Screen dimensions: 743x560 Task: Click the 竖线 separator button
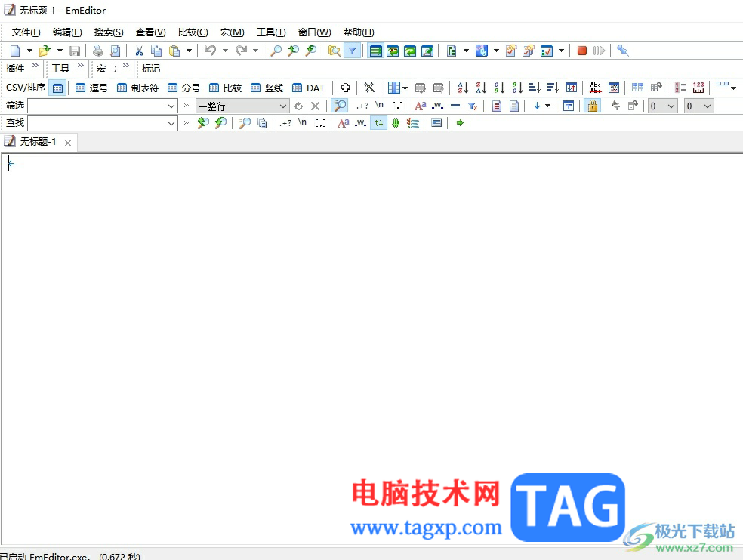(x=267, y=88)
